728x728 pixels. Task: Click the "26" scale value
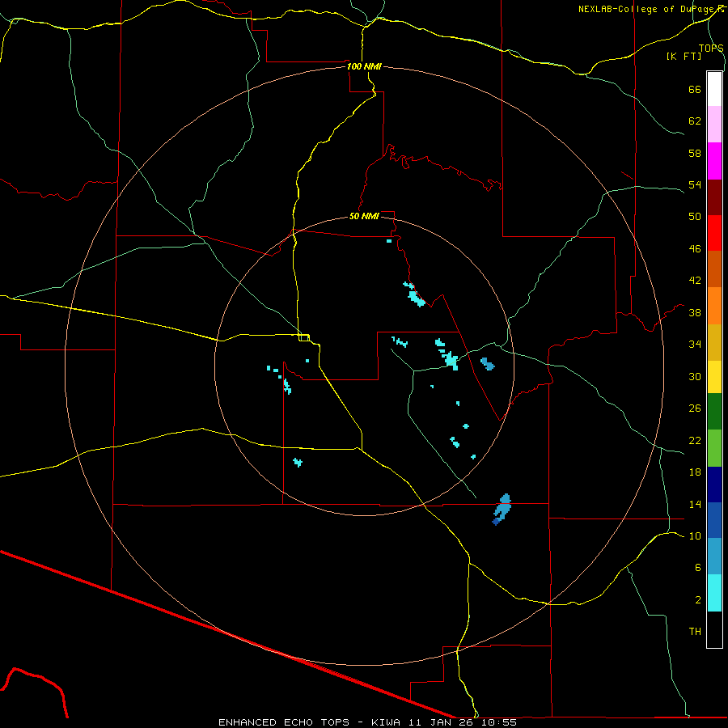pyautogui.click(x=695, y=408)
